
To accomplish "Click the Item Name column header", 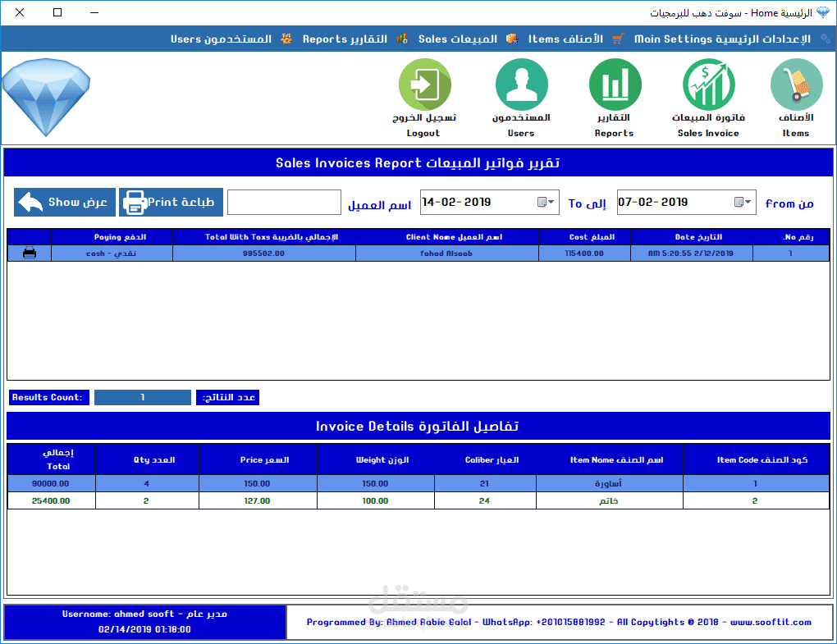I will (610, 459).
